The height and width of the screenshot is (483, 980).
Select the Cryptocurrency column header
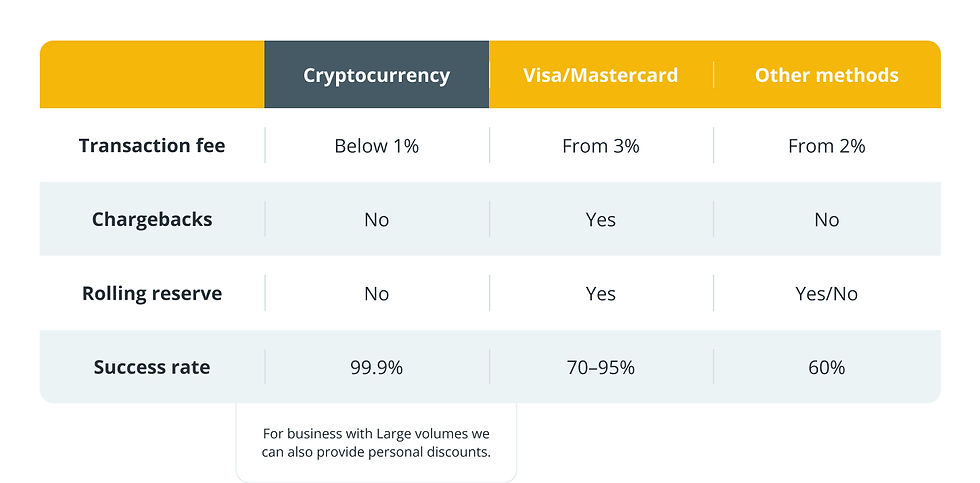click(376, 75)
